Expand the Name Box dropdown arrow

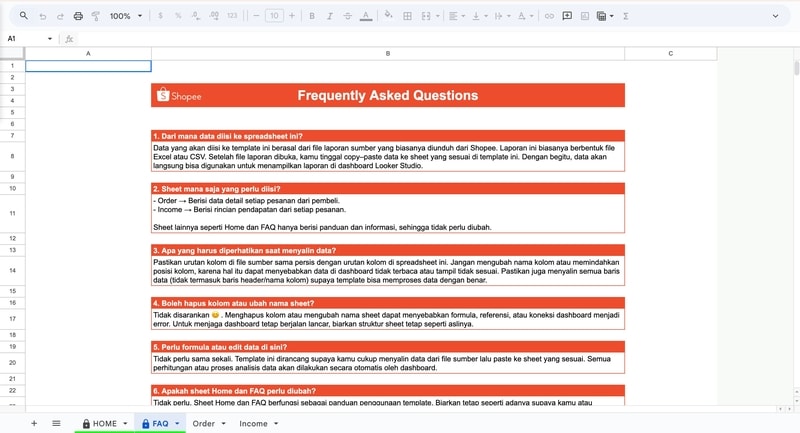tap(50, 38)
